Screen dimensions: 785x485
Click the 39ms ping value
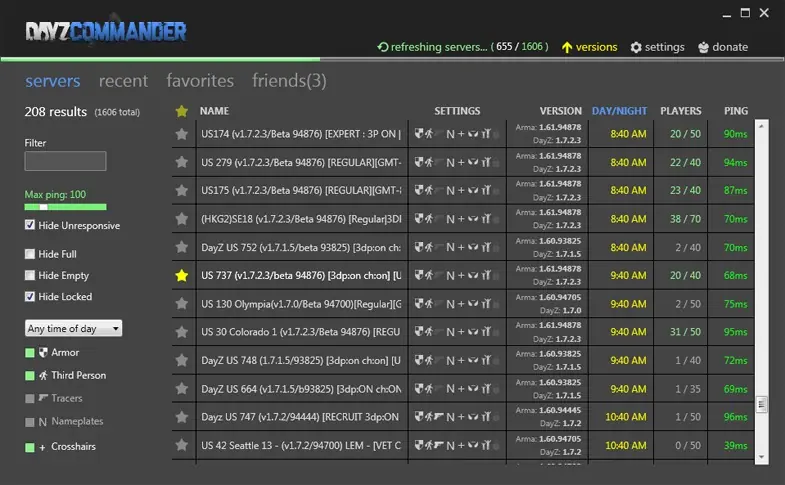click(x=735, y=445)
